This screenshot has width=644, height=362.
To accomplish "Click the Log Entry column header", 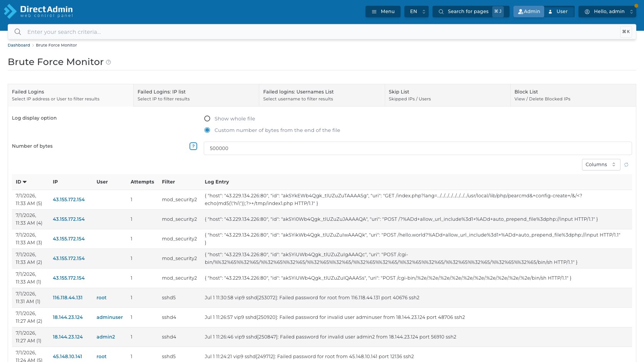I will click(217, 182).
